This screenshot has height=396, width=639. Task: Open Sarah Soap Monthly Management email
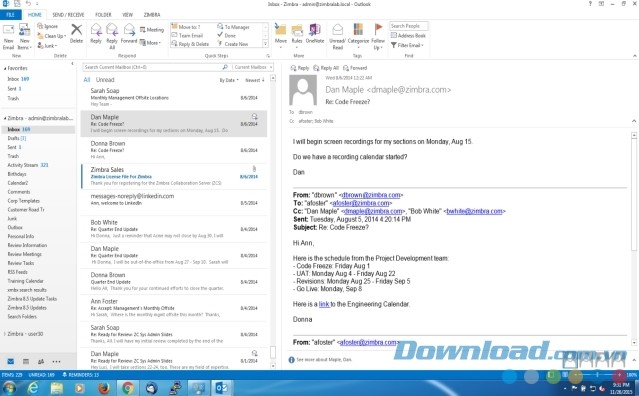pyautogui.click(x=174, y=97)
